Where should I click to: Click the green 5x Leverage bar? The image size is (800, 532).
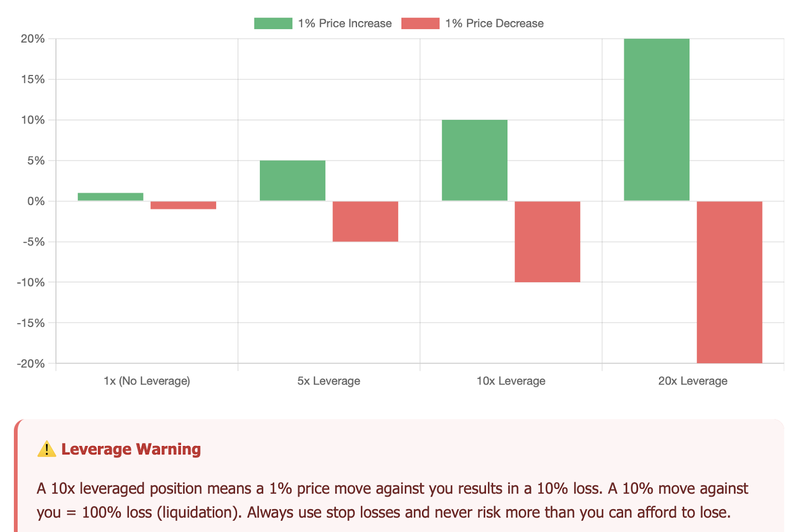[292, 180]
